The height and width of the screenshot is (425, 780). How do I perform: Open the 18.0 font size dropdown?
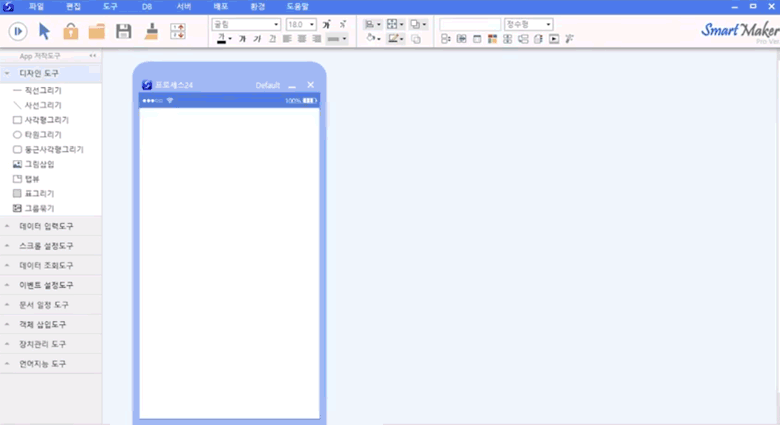[301, 24]
